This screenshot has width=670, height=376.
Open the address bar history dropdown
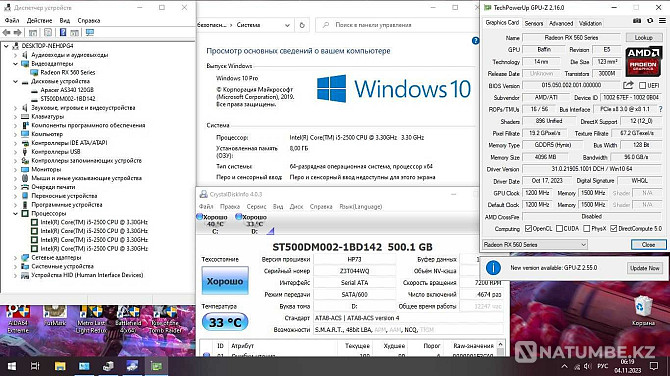click(x=287, y=25)
